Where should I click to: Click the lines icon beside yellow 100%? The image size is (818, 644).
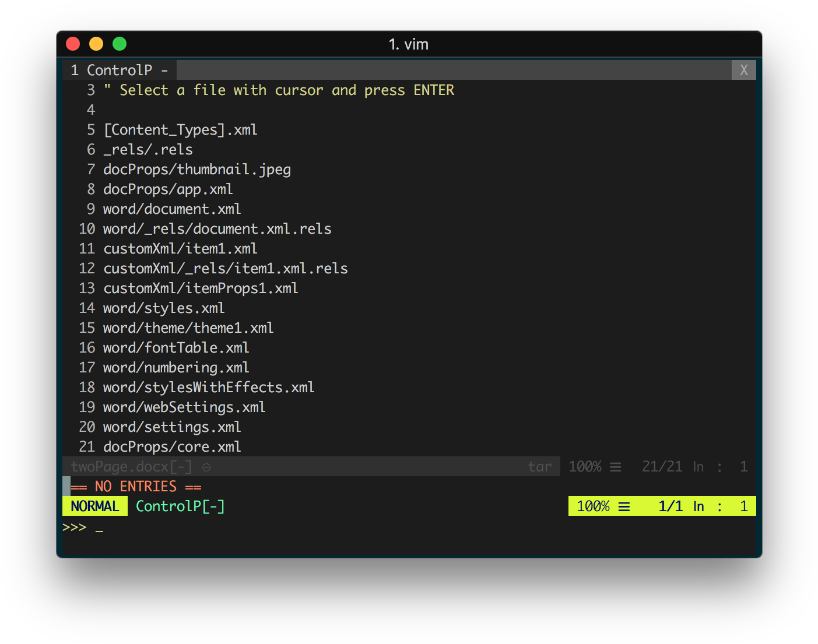tap(624, 506)
